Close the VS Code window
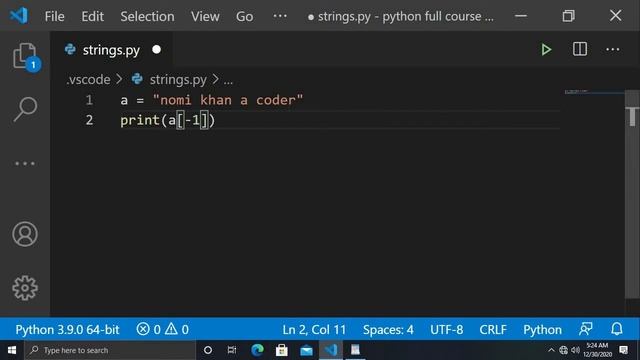This screenshot has width=640, height=360. (616, 16)
